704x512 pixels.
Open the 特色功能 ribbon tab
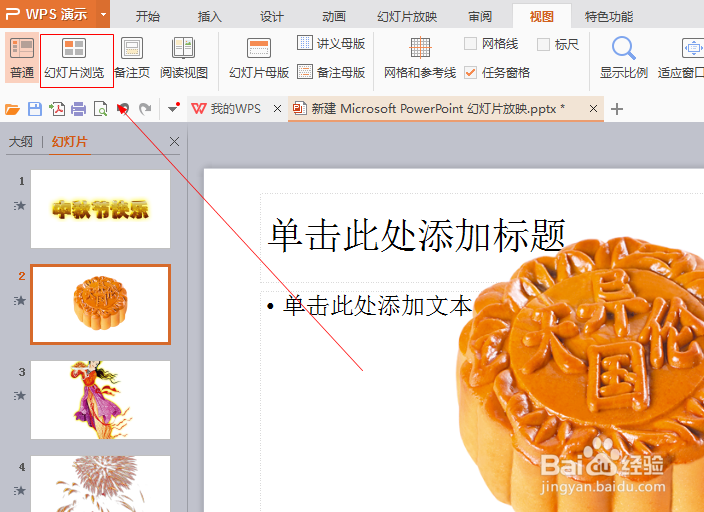point(608,17)
